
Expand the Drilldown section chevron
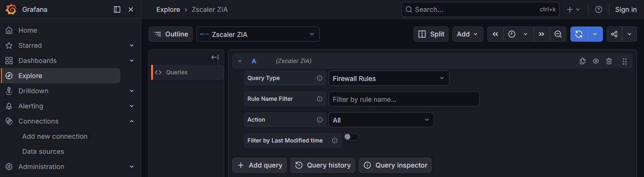coord(131,91)
